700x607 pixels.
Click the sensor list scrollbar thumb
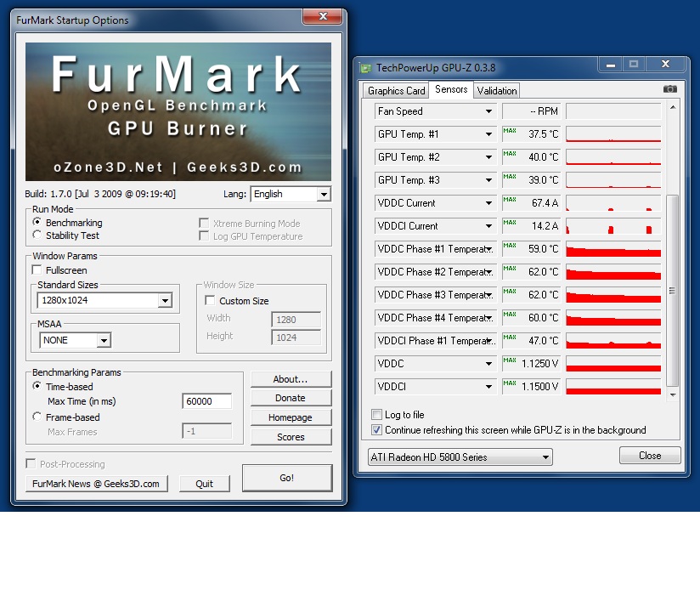[672, 291]
